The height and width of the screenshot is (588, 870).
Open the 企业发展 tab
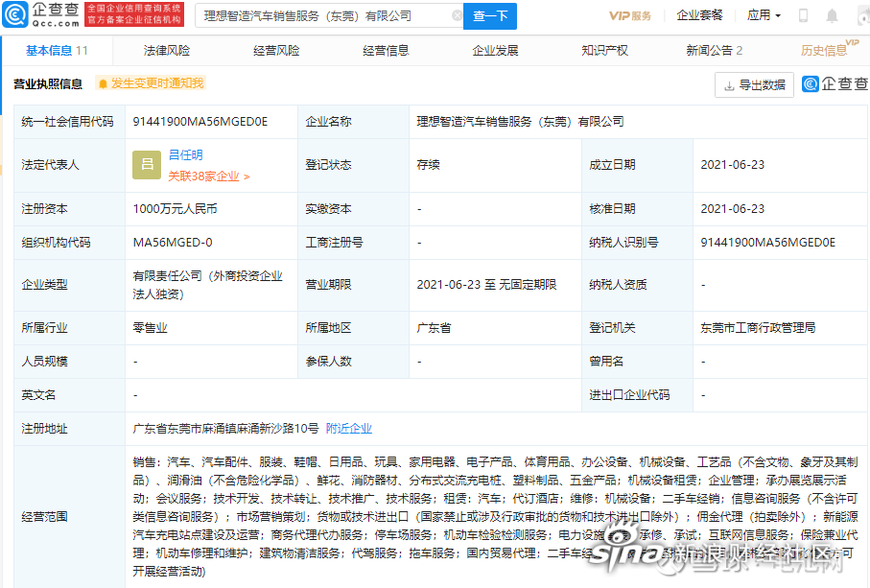pos(495,51)
